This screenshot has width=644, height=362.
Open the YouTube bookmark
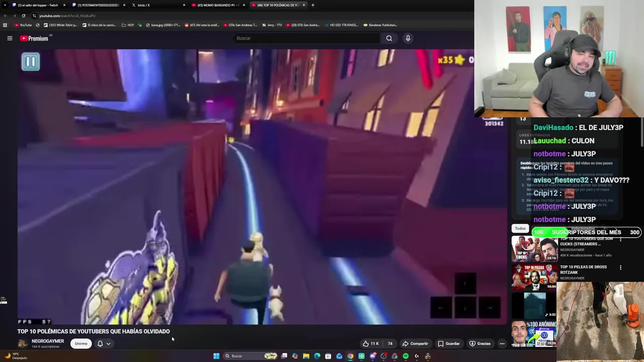pos(23,25)
